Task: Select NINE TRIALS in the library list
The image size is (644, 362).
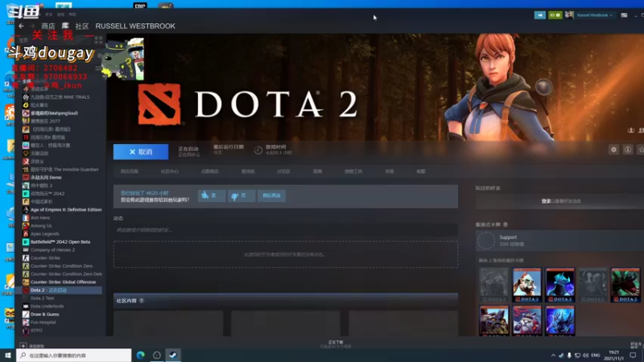Action: pyautogui.click(x=60, y=97)
